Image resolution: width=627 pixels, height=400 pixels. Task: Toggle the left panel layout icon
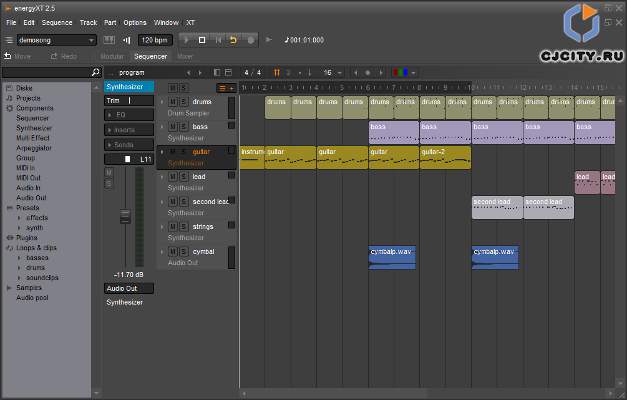217,72
